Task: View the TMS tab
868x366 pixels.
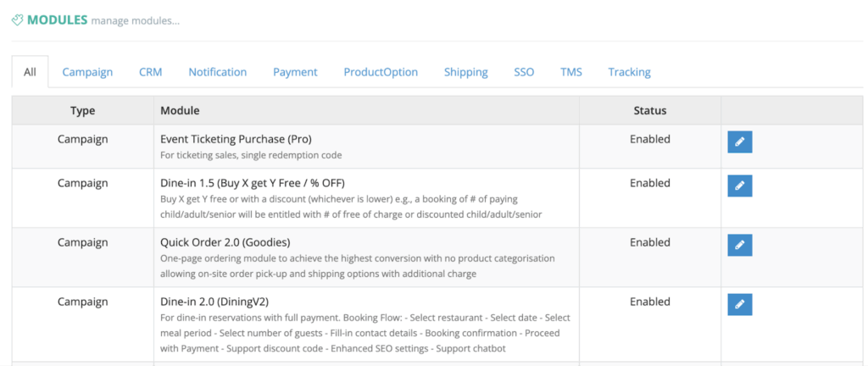Action: point(570,72)
